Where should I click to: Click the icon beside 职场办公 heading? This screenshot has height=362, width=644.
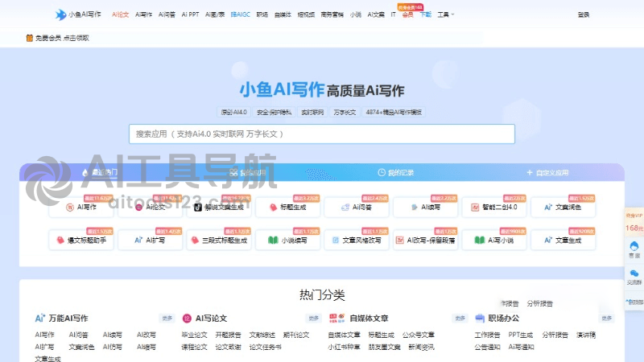[x=480, y=318]
